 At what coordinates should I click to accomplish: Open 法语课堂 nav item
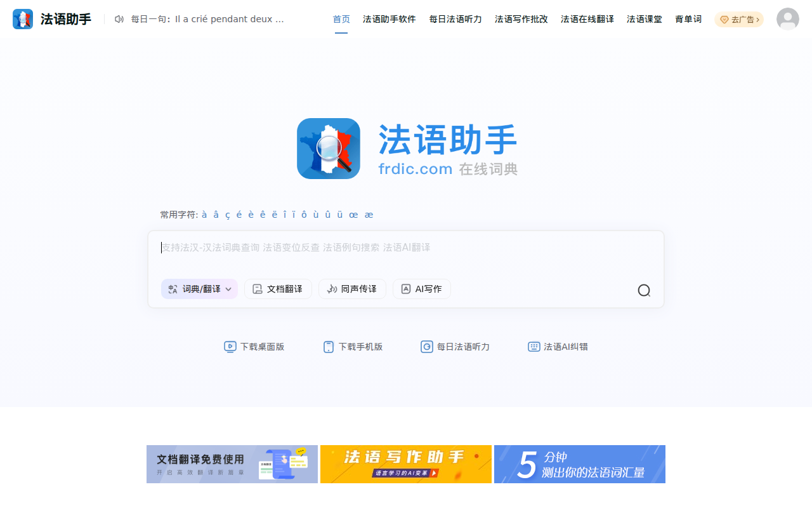point(645,19)
